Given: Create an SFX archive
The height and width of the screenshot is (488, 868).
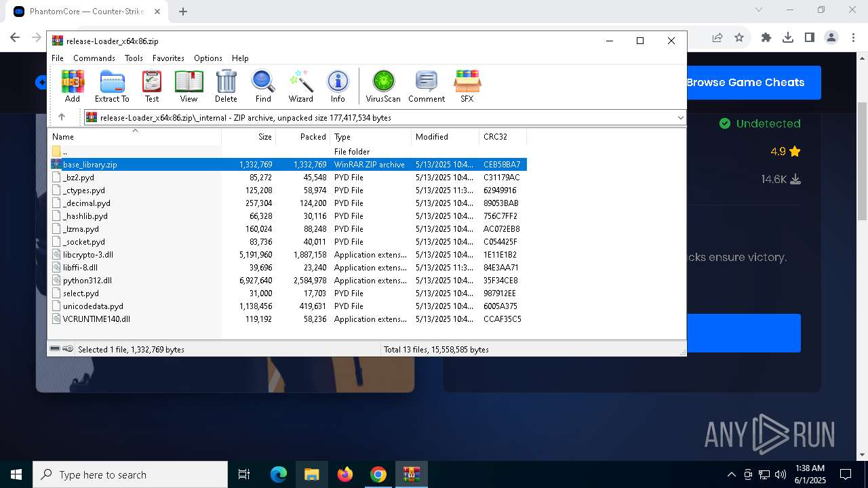Looking at the screenshot, I should 467,86.
